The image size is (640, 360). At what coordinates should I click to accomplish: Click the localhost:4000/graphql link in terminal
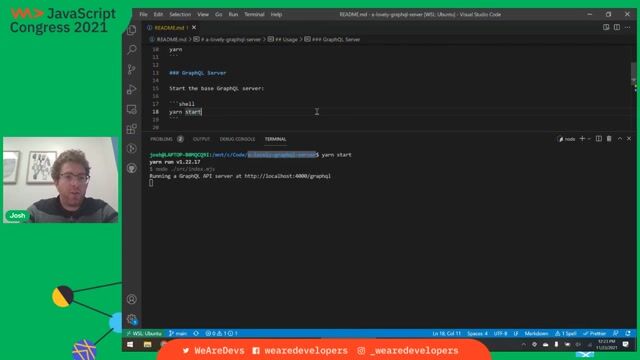tap(287, 176)
